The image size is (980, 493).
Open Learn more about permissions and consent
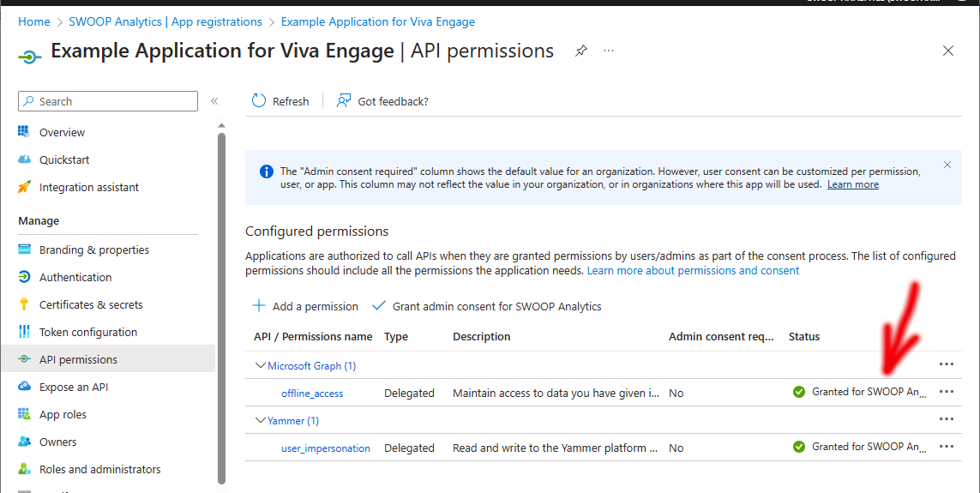tap(693, 271)
